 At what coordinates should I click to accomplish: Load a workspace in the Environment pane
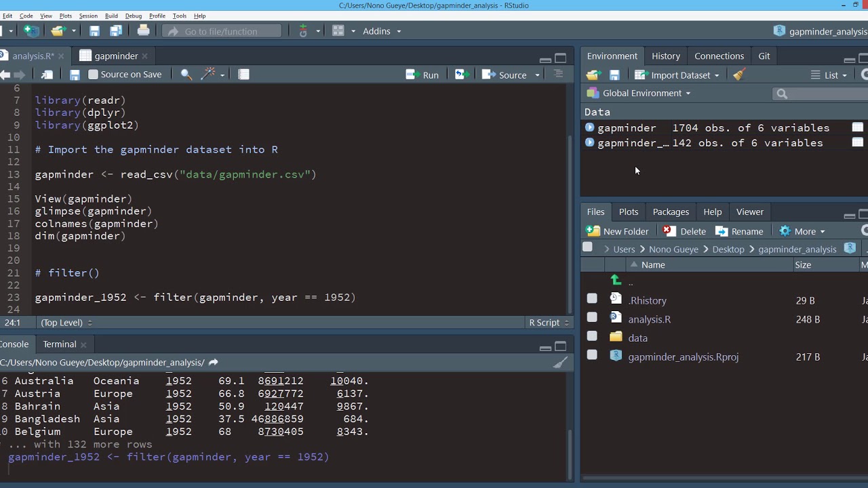[x=593, y=75]
